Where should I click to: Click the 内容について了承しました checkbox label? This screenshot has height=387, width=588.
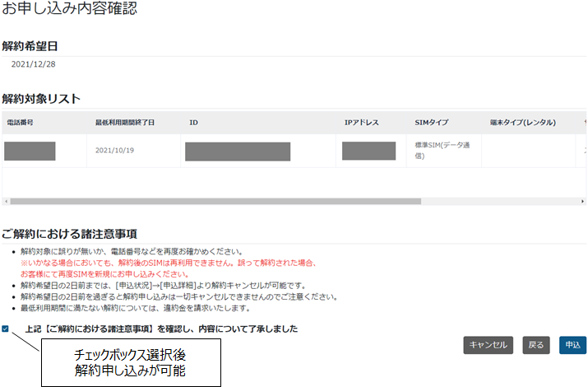tap(161, 329)
